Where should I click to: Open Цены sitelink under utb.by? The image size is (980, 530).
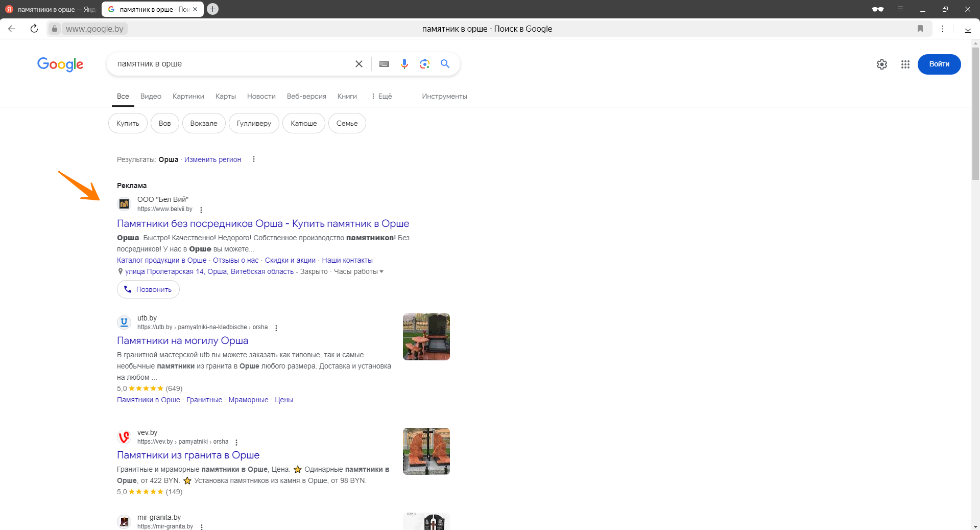click(x=284, y=400)
